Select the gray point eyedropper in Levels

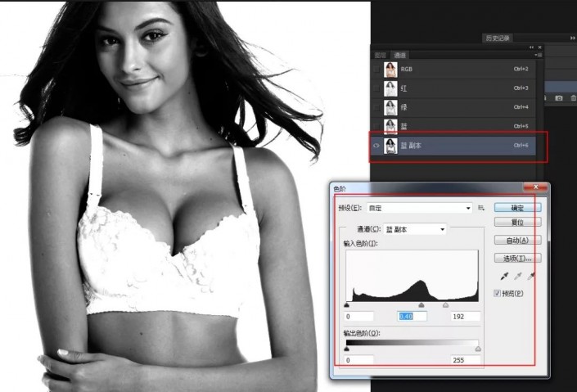pyautogui.click(x=518, y=276)
